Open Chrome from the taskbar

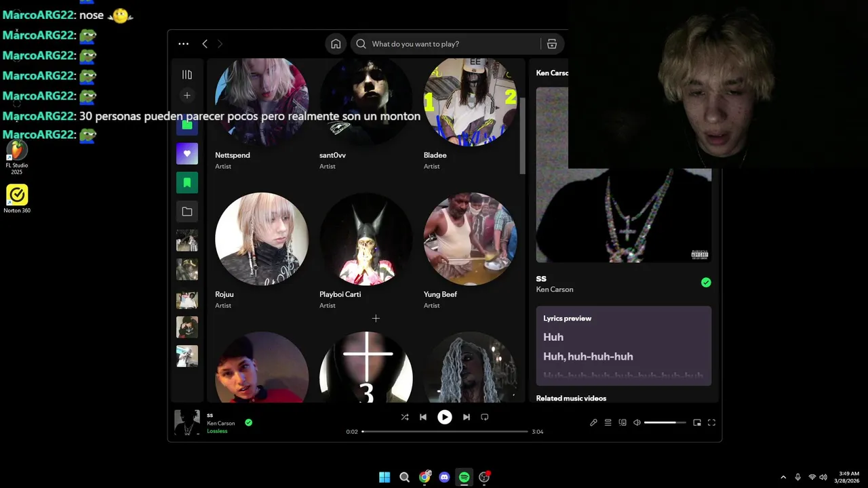pos(425,477)
